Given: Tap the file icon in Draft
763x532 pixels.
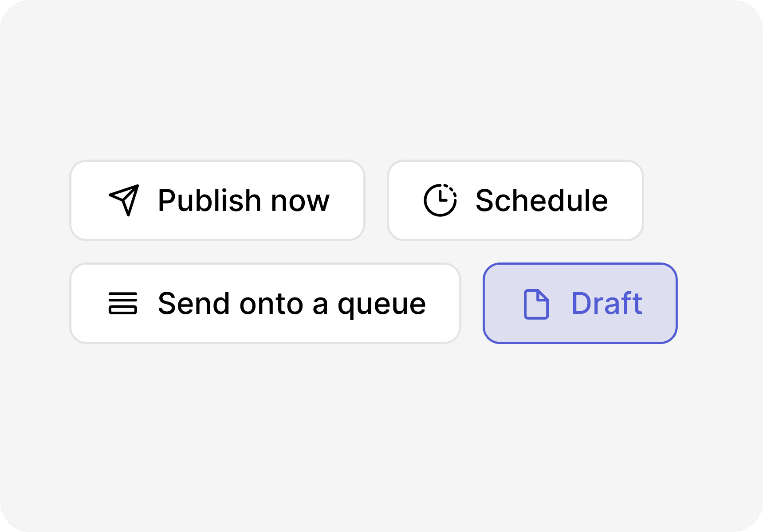Looking at the screenshot, I should pyautogui.click(x=536, y=304).
